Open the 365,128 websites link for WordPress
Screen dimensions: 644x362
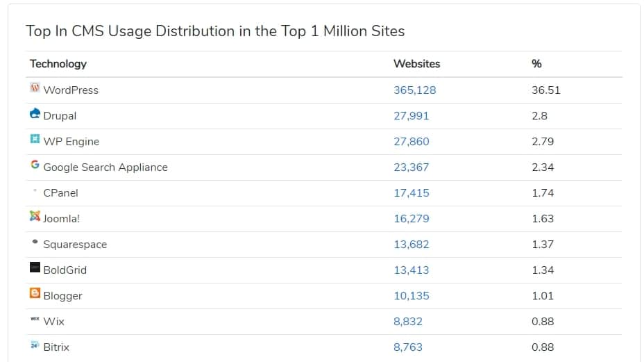(415, 90)
